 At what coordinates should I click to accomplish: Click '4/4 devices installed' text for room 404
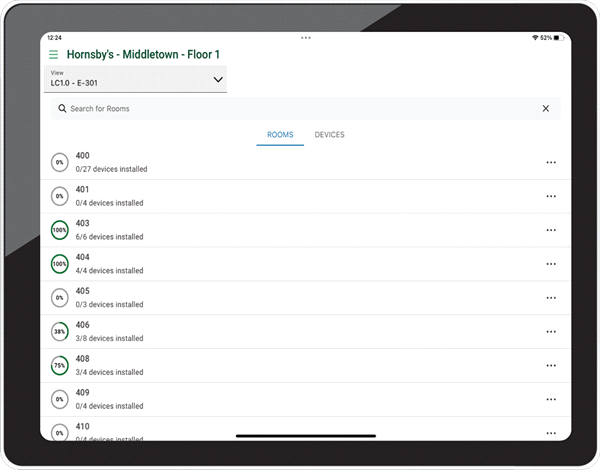tap(109, 271)
